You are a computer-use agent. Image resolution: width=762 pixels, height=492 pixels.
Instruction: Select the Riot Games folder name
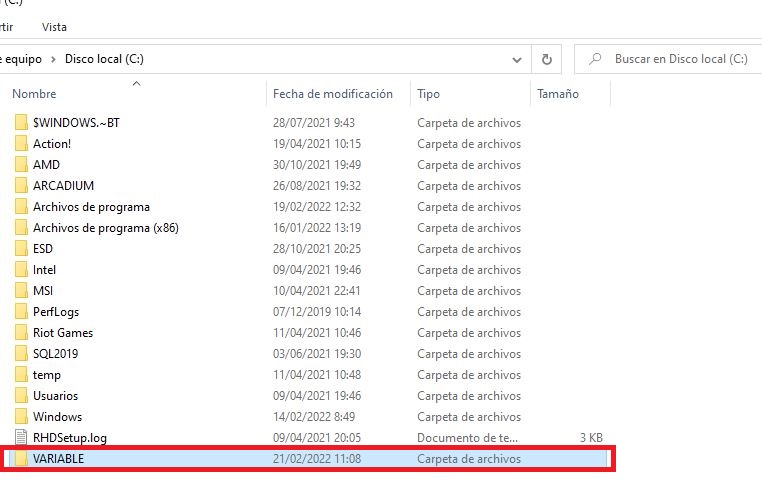pos(63,333)
